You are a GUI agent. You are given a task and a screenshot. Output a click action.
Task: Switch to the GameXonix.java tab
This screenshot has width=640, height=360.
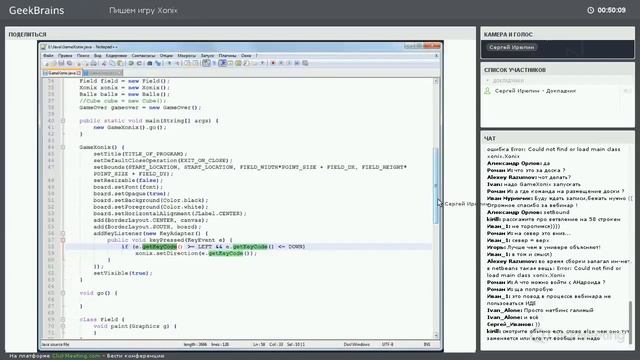(x=62, y=73)
